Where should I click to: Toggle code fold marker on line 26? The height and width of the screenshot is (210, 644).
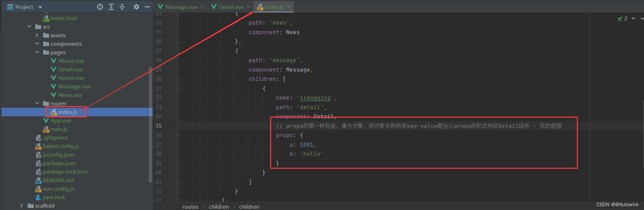[x=178, y=41]
